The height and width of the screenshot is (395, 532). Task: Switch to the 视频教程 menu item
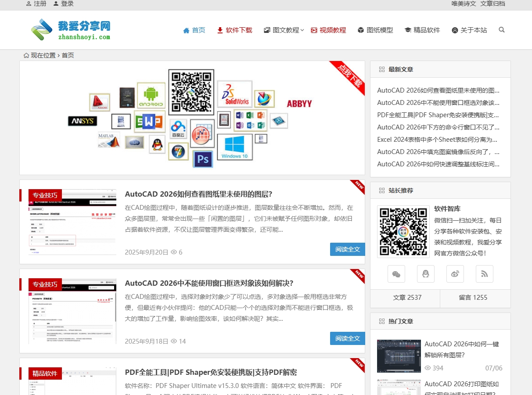coord(332,30)
